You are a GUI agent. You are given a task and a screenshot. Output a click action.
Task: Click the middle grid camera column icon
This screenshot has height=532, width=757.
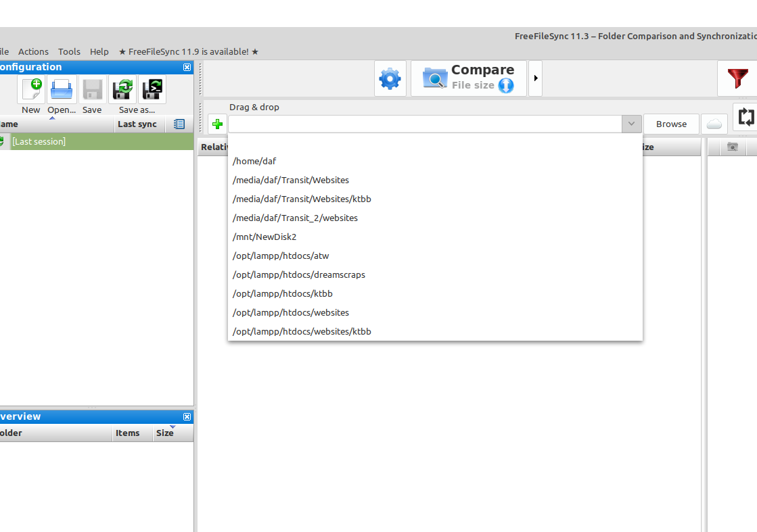pos(733,147)
